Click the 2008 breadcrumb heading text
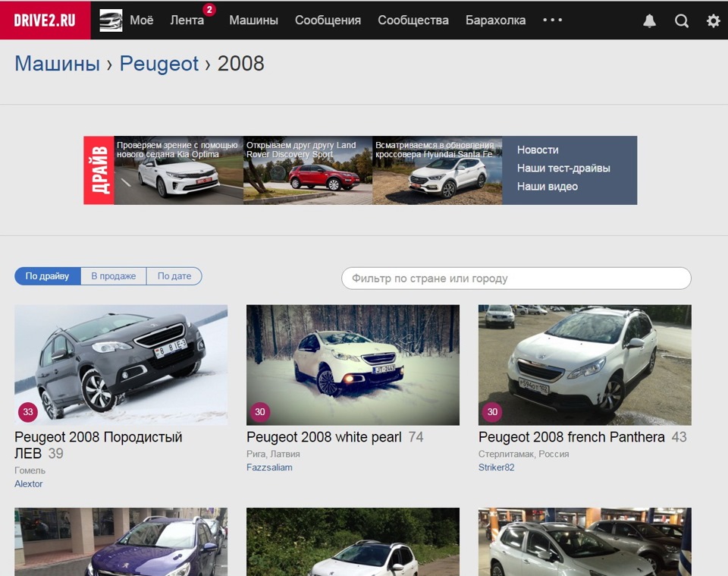Screen dimensions: 728x576 240,64
